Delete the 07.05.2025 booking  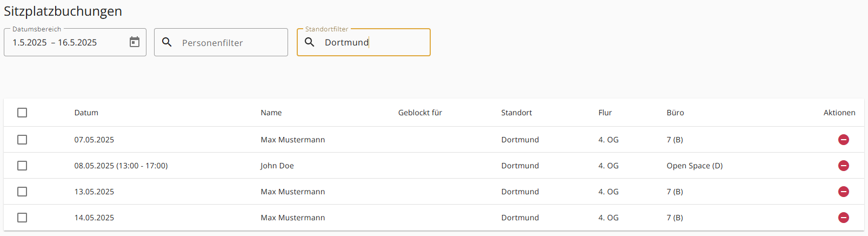[843, 140]
